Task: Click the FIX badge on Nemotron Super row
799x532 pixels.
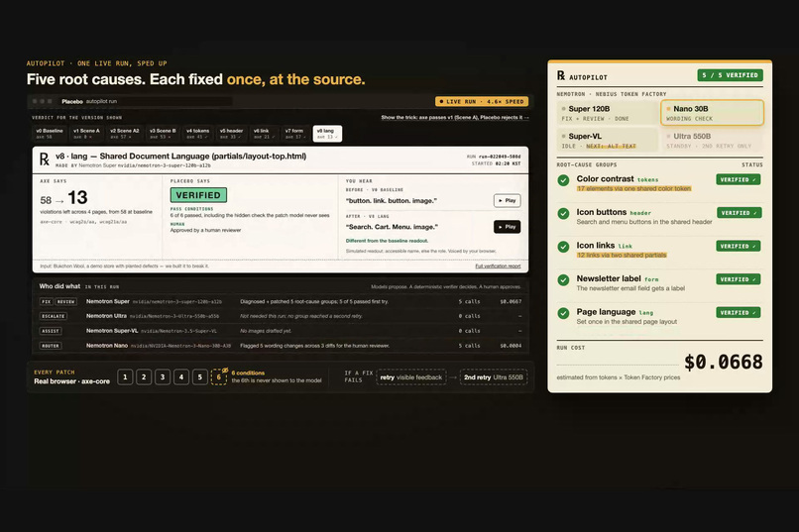Action: point(47,302)
